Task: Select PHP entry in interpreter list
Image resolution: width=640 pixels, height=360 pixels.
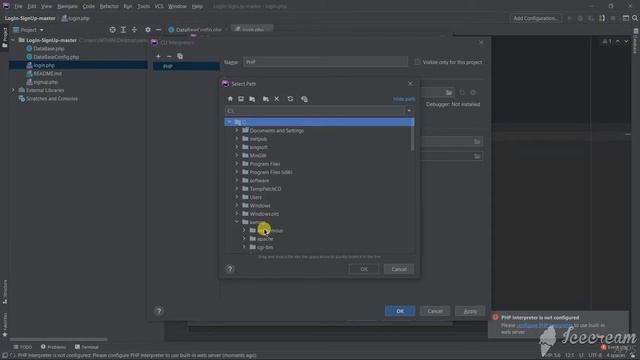Action: [x=186, y=67]
